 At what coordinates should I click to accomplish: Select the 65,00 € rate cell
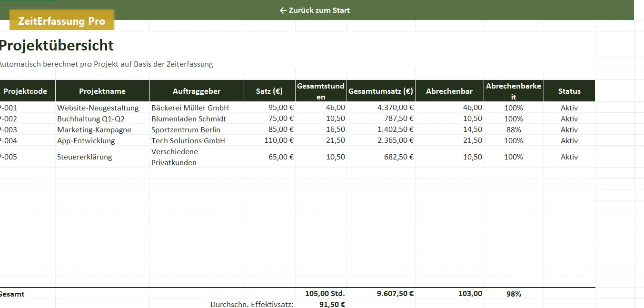269,157
